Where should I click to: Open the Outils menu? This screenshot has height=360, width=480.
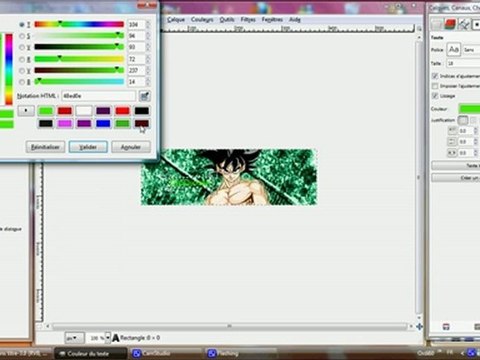pyautogui.click(x=227, y=20)
